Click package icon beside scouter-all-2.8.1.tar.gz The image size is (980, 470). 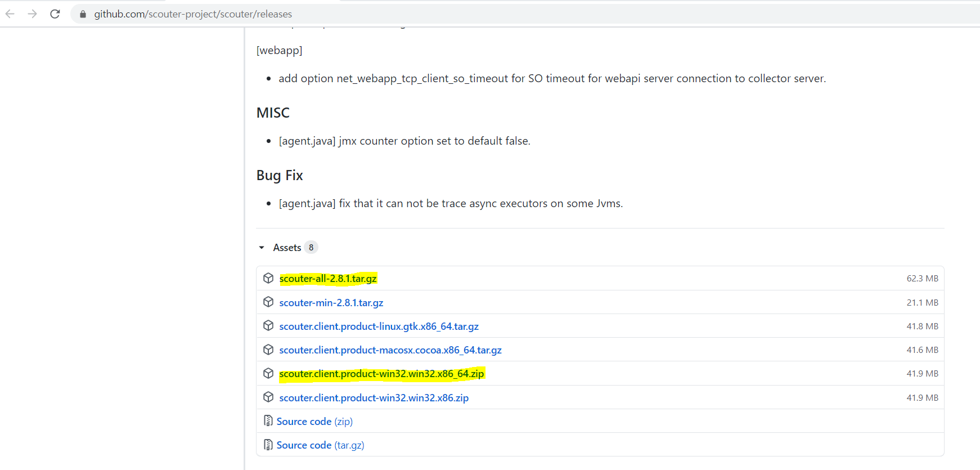tap(268, 278)
